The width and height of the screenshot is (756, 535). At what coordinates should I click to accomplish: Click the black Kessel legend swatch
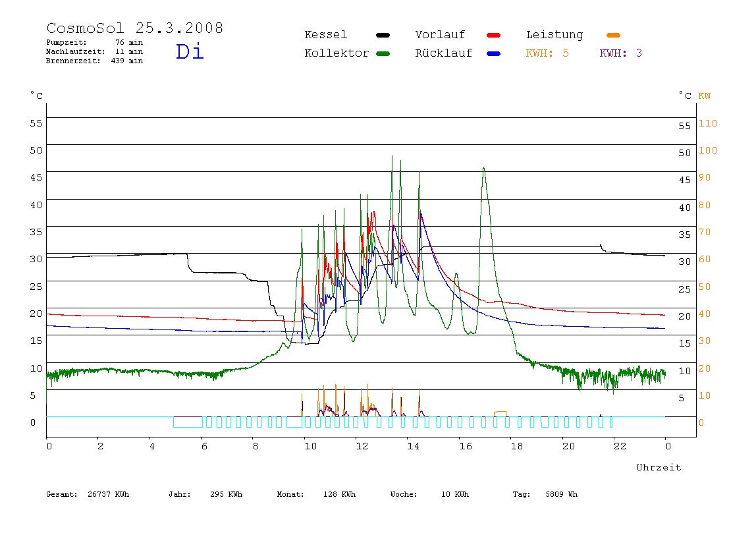point(383,35)
